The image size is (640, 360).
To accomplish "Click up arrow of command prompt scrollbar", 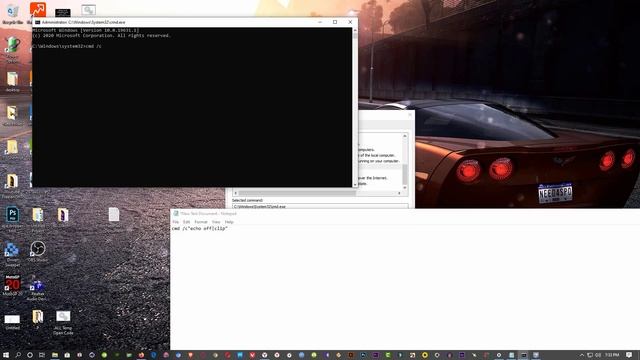I will coord(355,30).
